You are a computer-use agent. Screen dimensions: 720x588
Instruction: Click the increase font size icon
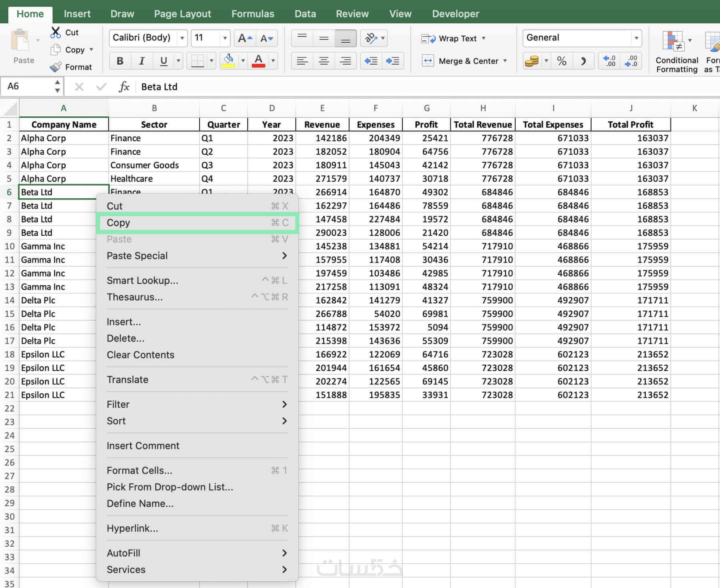244,38
